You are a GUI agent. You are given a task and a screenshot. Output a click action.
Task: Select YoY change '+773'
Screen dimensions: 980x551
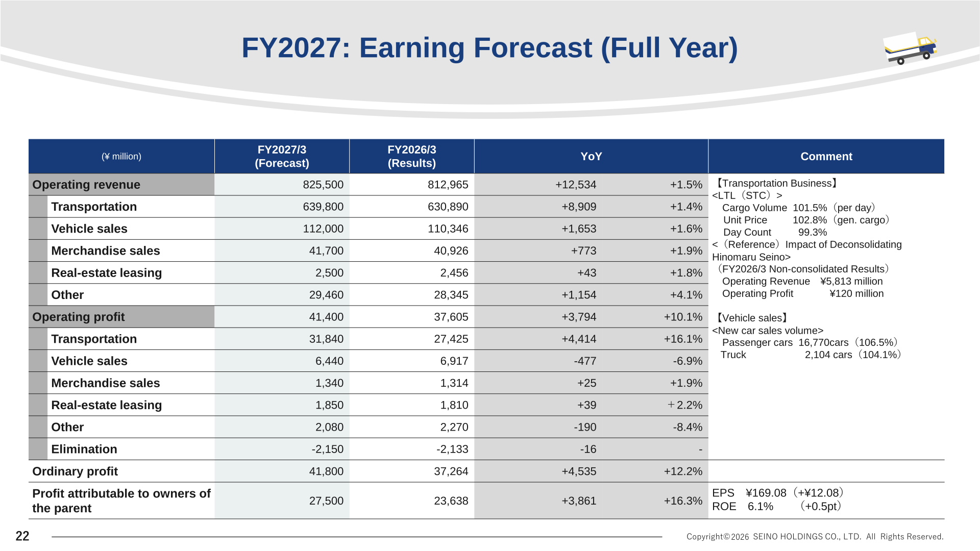[583, 251]
